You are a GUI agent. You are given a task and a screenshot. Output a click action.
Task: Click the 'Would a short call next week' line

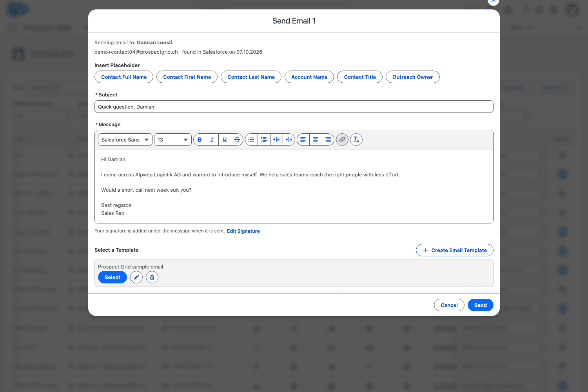pos(146,190)
